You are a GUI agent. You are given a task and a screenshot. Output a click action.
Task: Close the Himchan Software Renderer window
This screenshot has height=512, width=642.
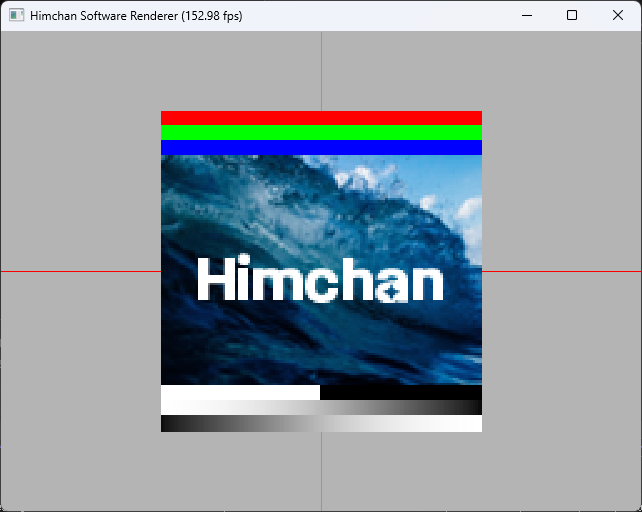click(x=618, y=15)
